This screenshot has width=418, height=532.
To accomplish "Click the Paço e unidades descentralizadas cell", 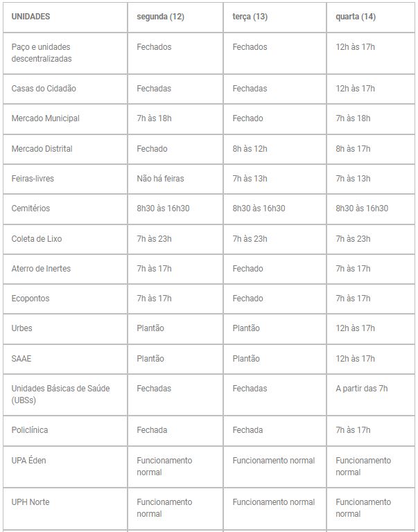I will click(x=42, y=53).
